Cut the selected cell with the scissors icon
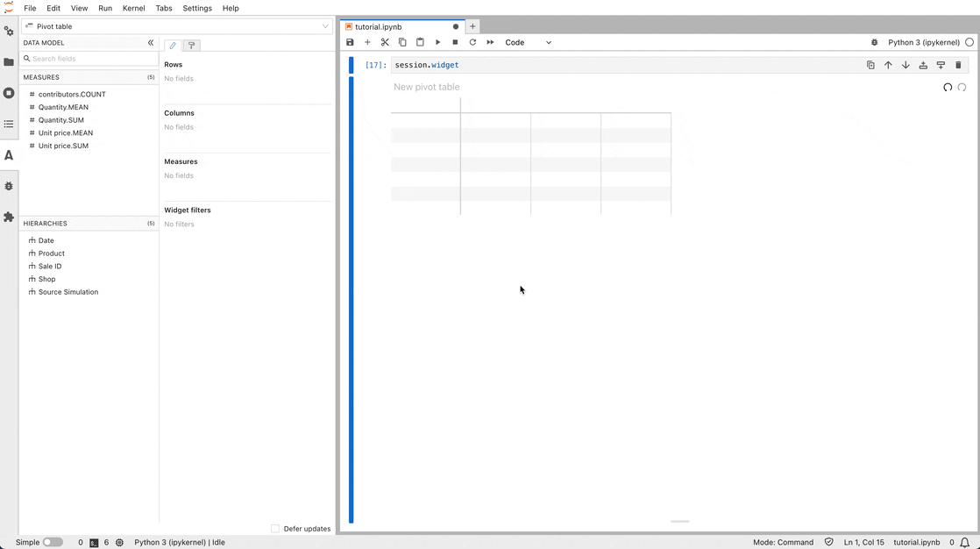This screenshot has height=549, width=980. point(385,42)
